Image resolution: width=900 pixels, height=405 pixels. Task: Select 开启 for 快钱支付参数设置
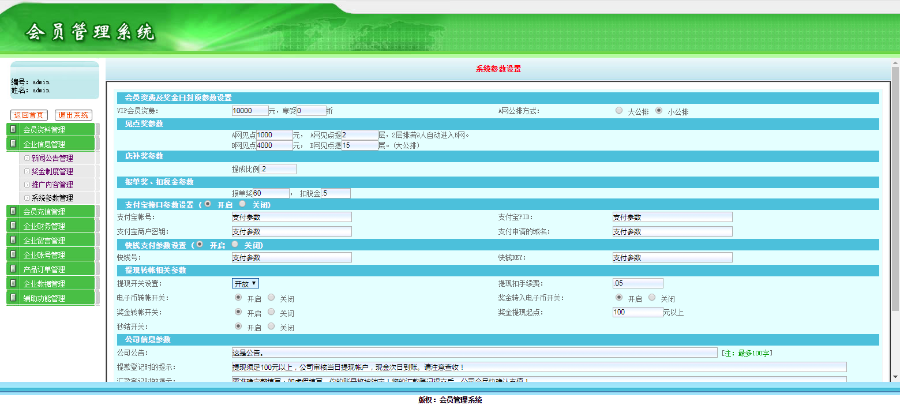point(200,244)
